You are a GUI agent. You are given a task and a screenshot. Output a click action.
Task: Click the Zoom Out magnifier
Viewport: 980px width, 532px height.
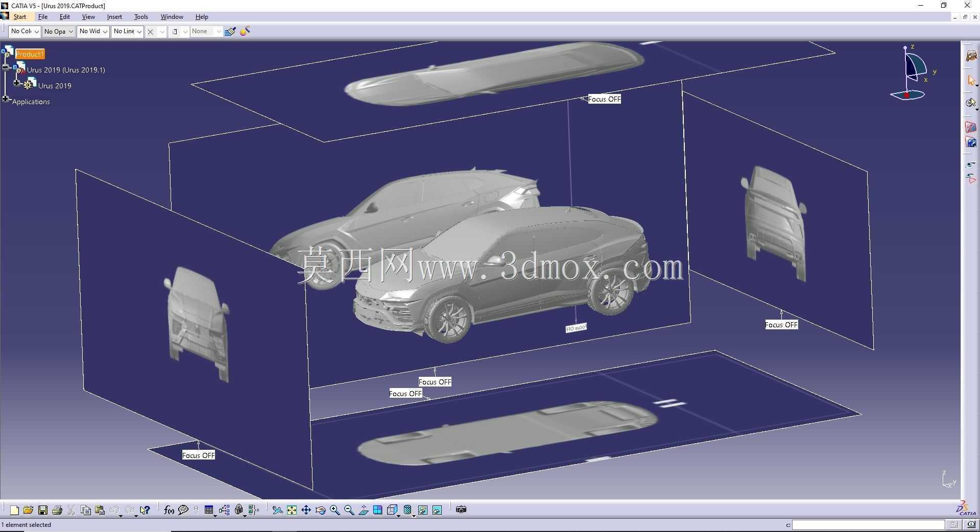tap(349, 510)
